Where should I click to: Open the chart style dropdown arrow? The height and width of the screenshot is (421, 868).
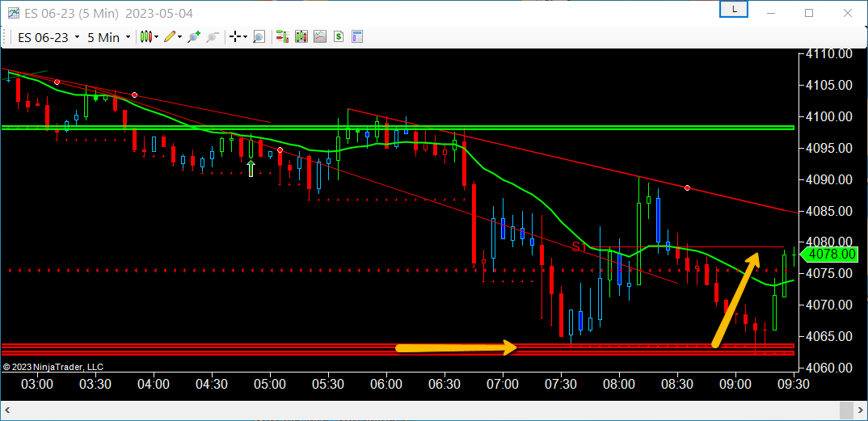tap(157, 37)
